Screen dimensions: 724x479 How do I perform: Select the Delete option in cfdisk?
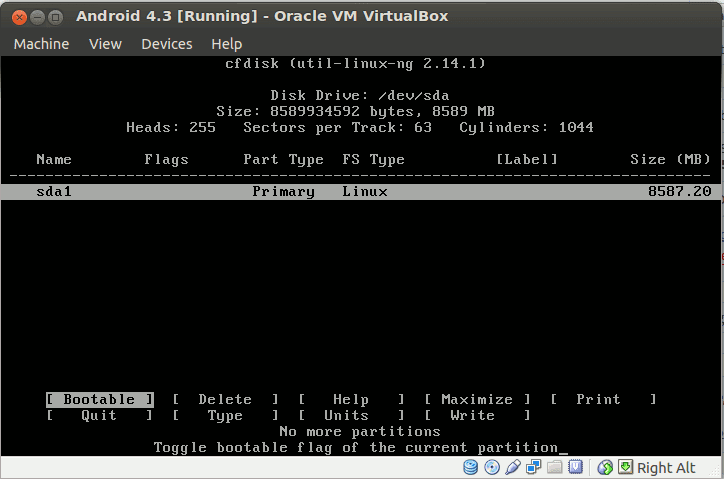pos(225,400)
